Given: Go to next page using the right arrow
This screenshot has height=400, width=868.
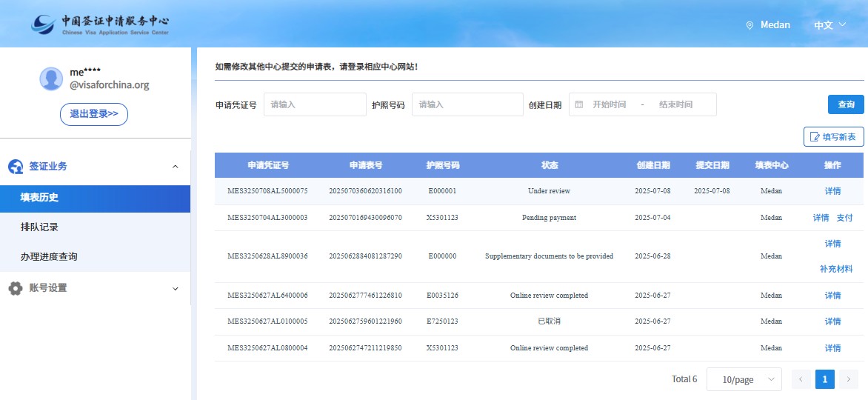Looking at the screenshot, I should 848,379.
